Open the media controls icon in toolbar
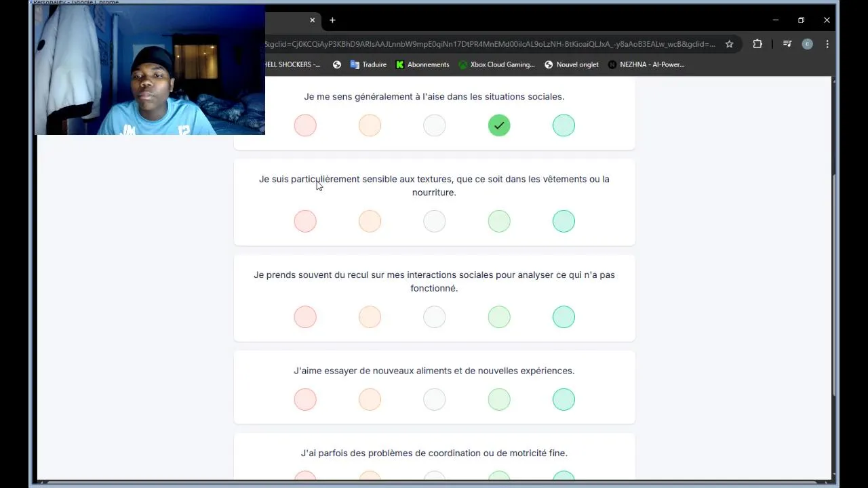 pos(787,44)
